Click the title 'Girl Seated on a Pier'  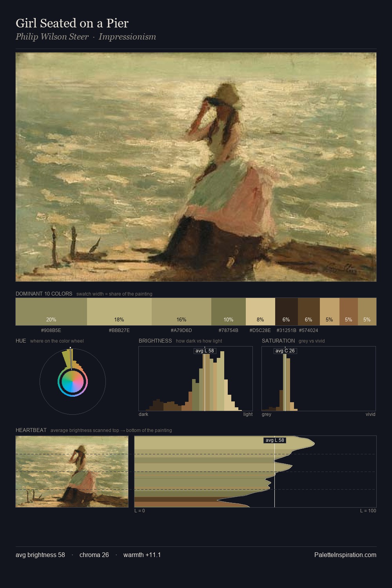coord(72,23)
